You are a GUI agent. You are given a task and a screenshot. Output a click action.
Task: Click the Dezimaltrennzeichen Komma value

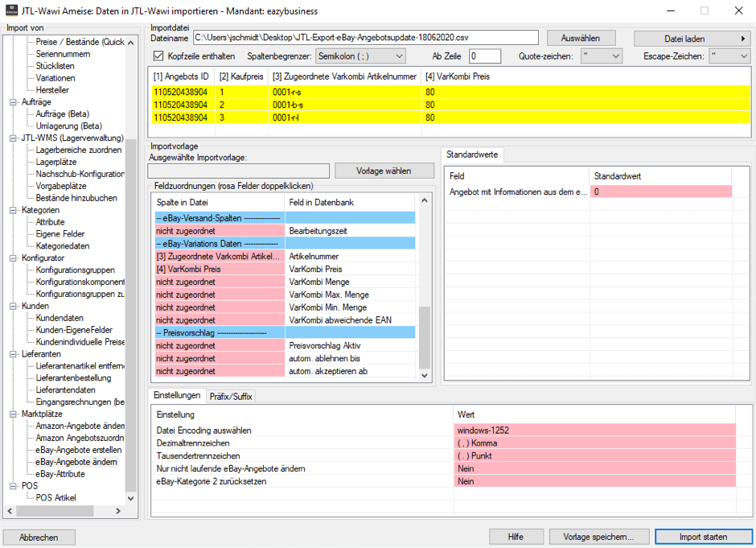pos(595,443)
